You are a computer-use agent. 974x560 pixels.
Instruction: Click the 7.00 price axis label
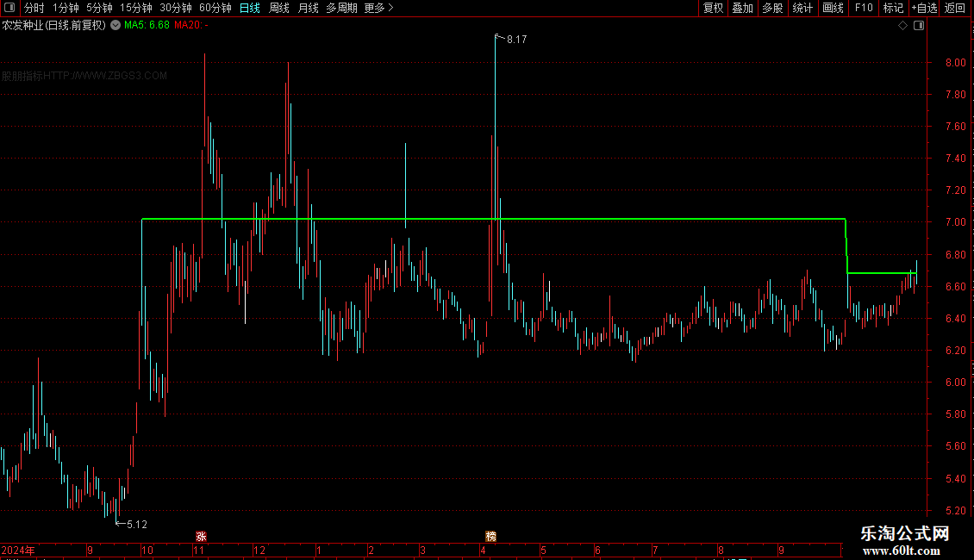click(956, 222)
